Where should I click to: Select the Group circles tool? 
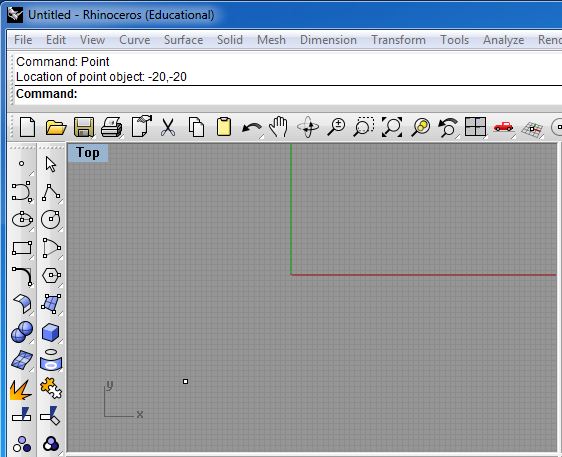coord(22,444)
